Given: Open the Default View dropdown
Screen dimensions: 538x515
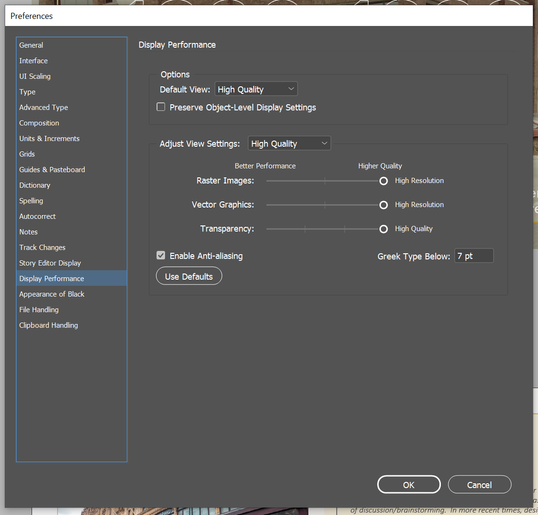Looking at the screenshot, I should (x=256, y=89).
